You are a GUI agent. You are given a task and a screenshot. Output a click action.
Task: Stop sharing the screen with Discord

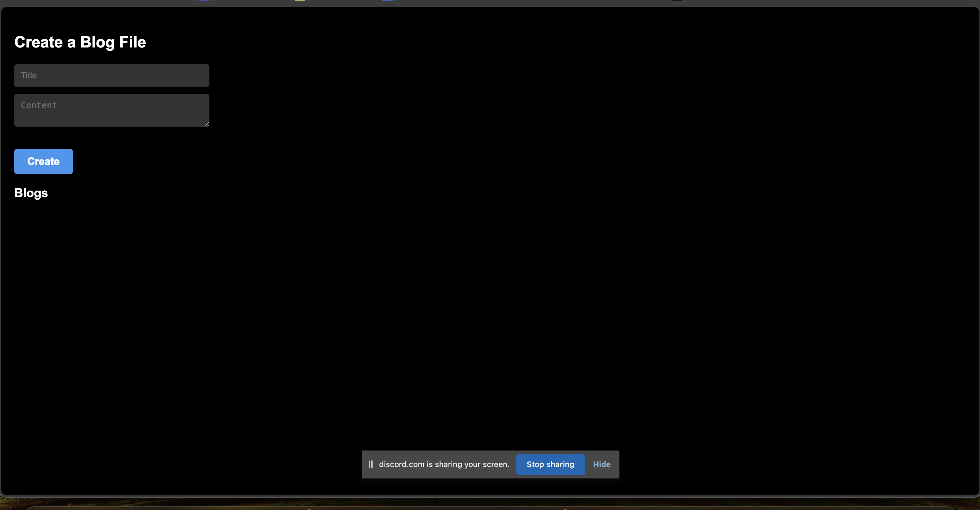tap(550, 464)
